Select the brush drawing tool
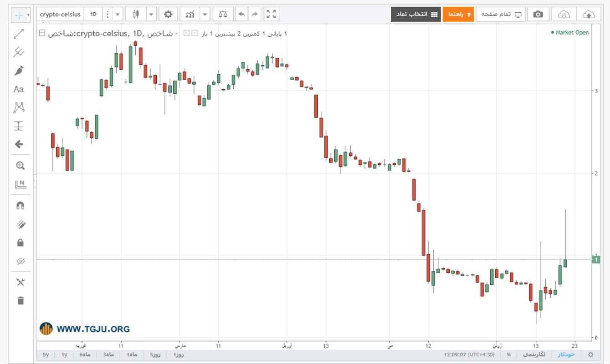The width and height of the screenshot is (610, 364). coord(19,71)
